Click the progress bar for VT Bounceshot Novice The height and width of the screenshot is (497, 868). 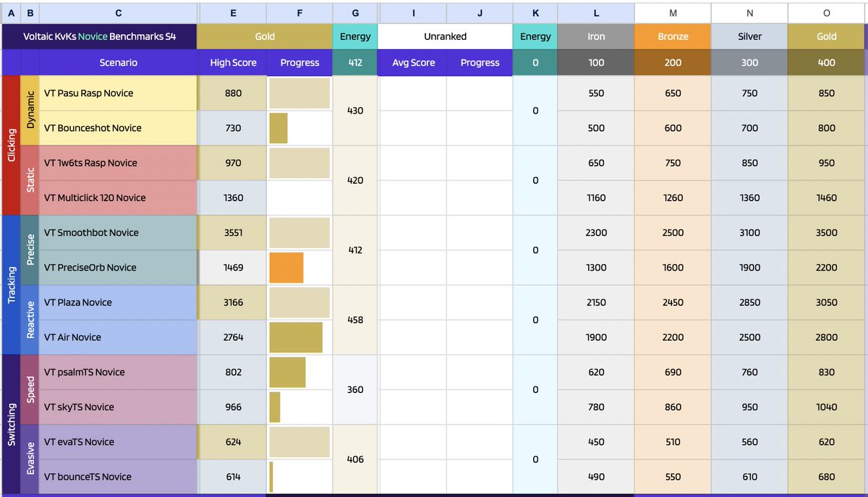click(278, 128)
